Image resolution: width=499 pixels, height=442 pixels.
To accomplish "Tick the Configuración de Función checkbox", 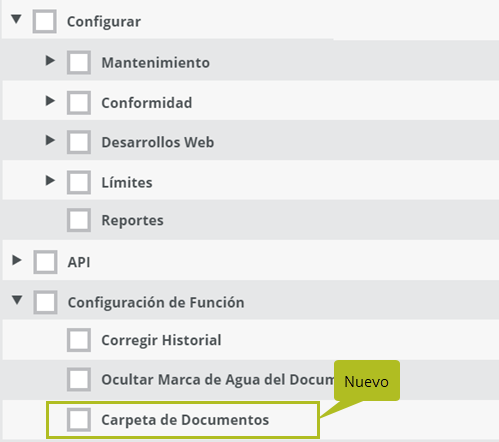I will coord(45,302).
